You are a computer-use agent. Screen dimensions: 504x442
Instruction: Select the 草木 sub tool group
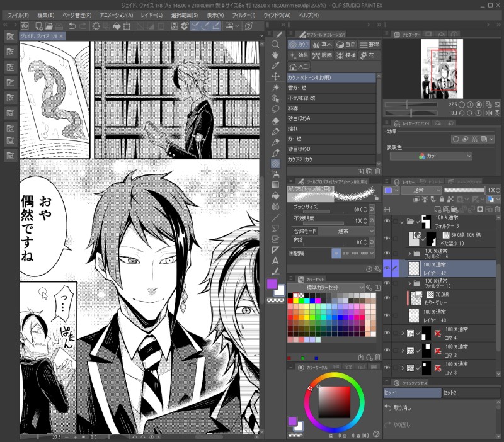pos(322,44)
